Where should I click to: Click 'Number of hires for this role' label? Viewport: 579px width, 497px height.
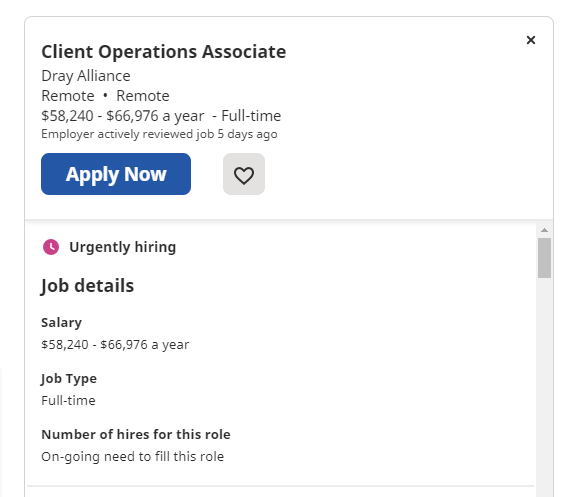click(x=136, y=435)
